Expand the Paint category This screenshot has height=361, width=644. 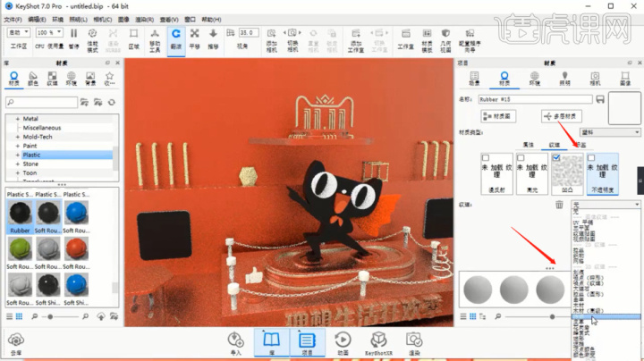pyautogui.click(x=18, y=146)
